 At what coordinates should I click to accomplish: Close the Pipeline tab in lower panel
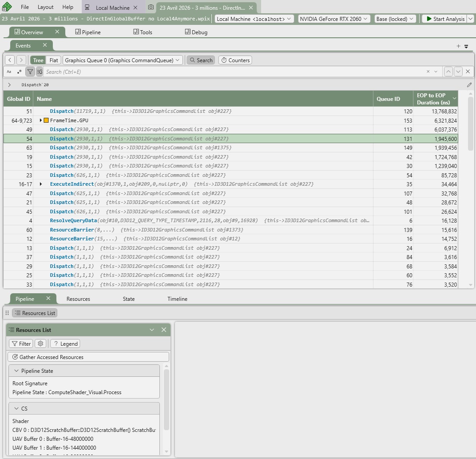[x=48, y=298]
